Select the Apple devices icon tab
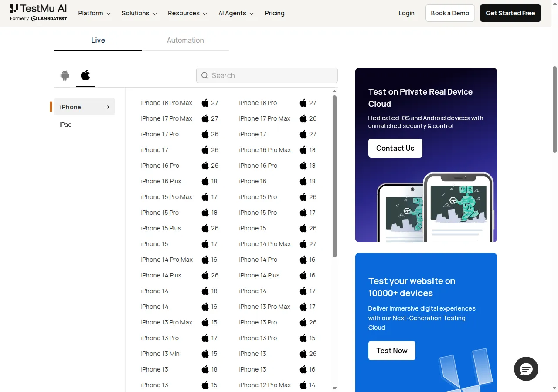 (85, 75)
